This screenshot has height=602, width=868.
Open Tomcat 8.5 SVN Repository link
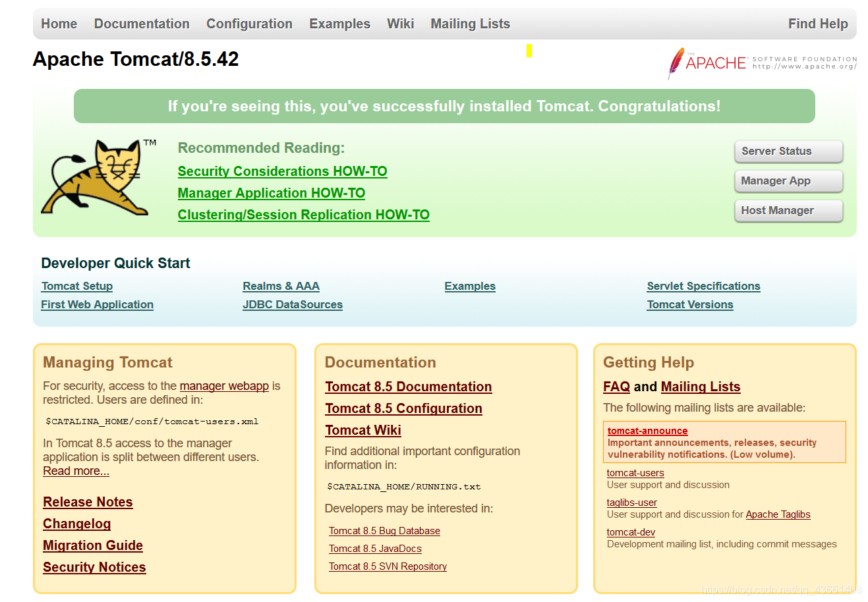click(388, 566)
